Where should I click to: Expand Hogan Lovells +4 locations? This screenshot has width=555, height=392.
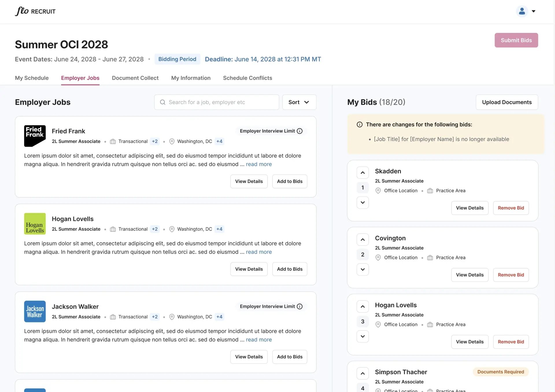pyautogui.click(x=219, y=229)
